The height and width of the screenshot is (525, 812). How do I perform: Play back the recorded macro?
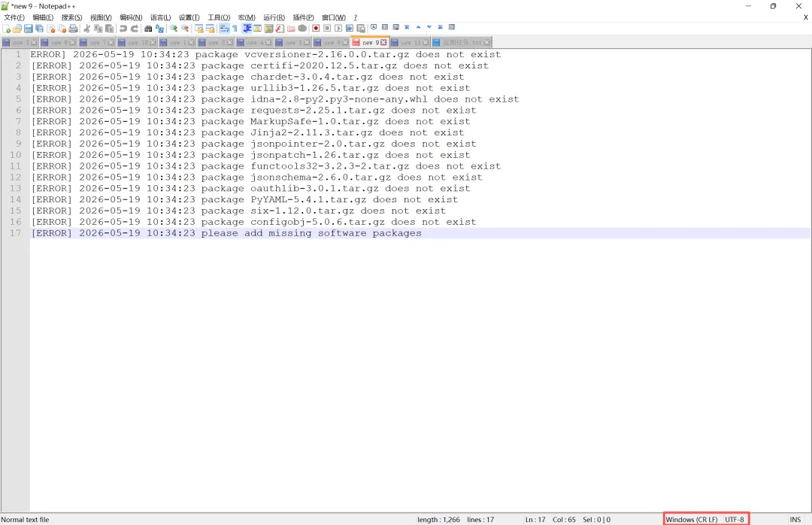point(338,29)
